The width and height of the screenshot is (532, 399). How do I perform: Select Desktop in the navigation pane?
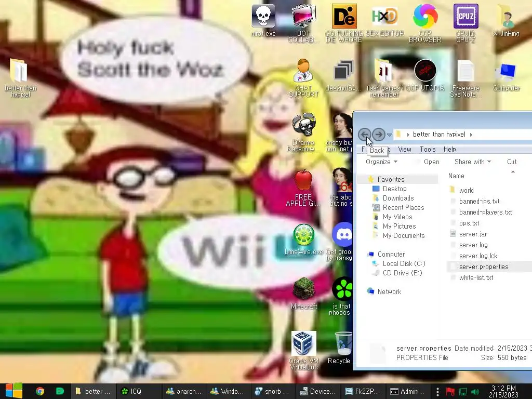[x=394, y=189]
